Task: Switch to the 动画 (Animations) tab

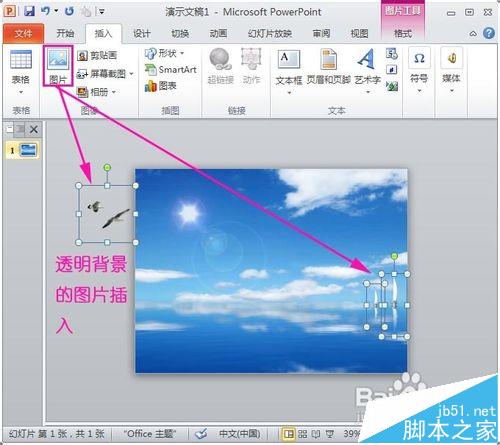Action: [218, 33]
